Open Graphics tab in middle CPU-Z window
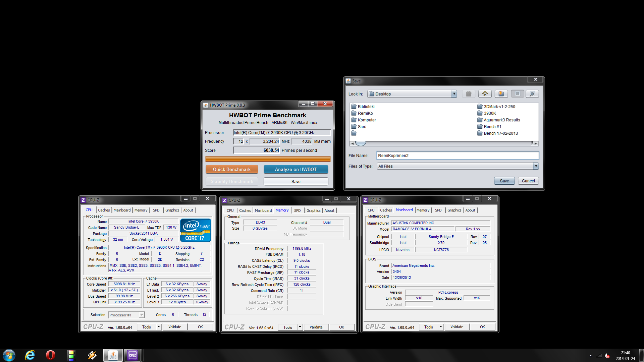Viewport: 644px width, 362px height. [314, 210]
